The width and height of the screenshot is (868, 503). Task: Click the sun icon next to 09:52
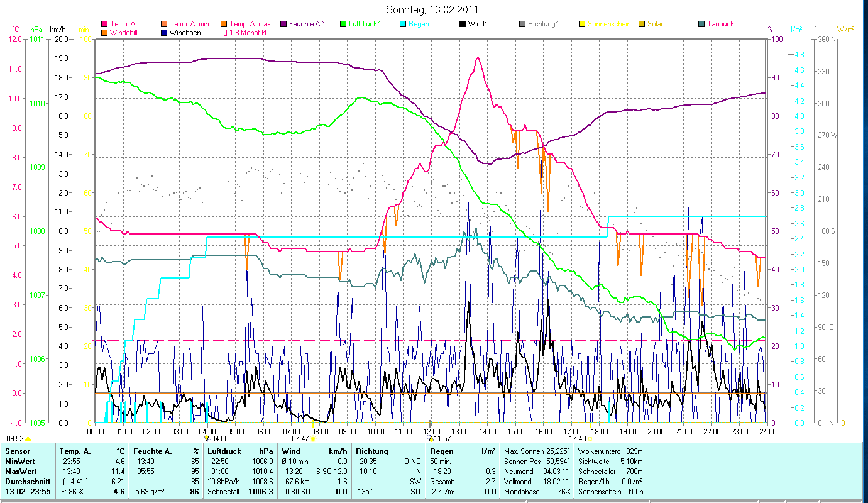coord(28,439)
